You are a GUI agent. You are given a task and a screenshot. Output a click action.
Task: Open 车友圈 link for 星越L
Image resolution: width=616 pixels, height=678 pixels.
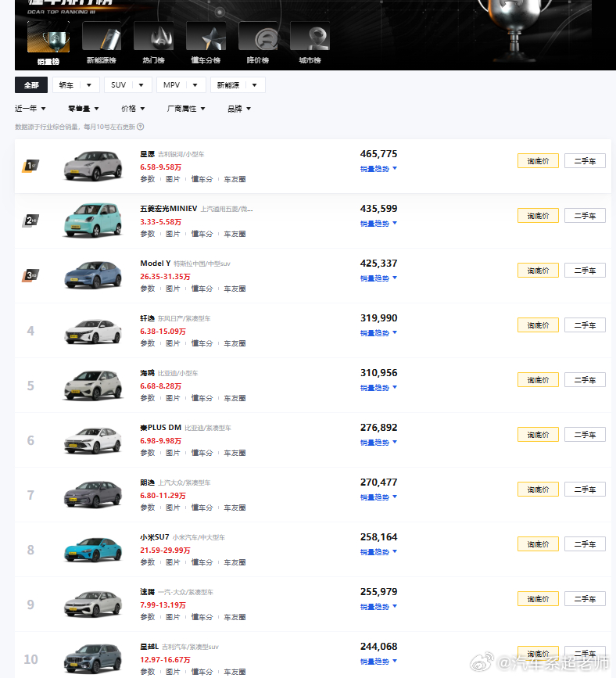[x=235, y=672]
